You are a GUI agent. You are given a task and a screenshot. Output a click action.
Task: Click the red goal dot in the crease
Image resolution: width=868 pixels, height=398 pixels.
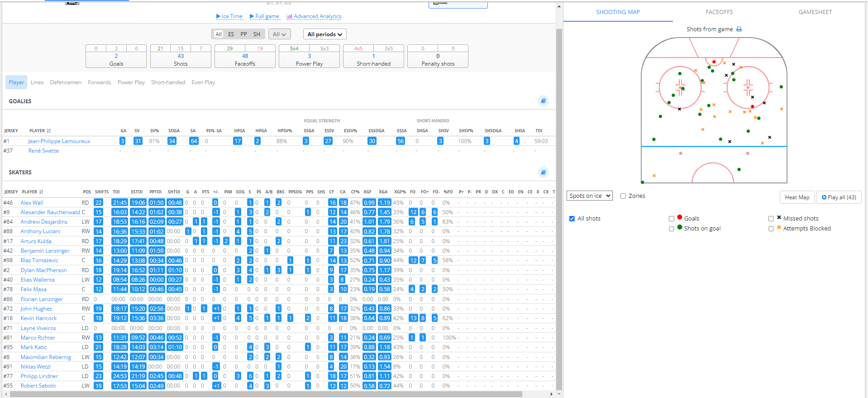pyautogui.click(x=714, y=62)
